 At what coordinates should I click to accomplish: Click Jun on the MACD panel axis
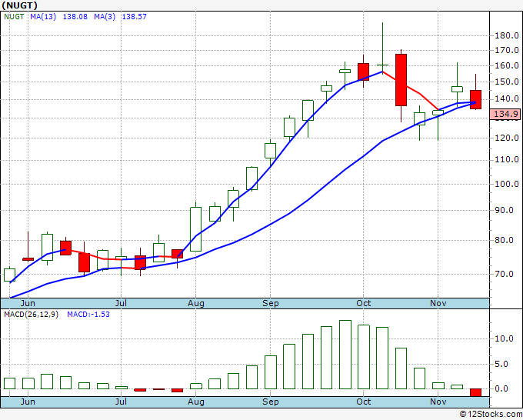(28, 402)
